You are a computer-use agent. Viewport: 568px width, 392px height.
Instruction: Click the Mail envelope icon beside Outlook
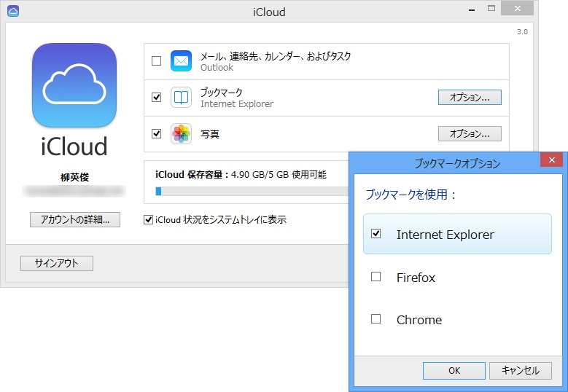(x=181, y=60)
